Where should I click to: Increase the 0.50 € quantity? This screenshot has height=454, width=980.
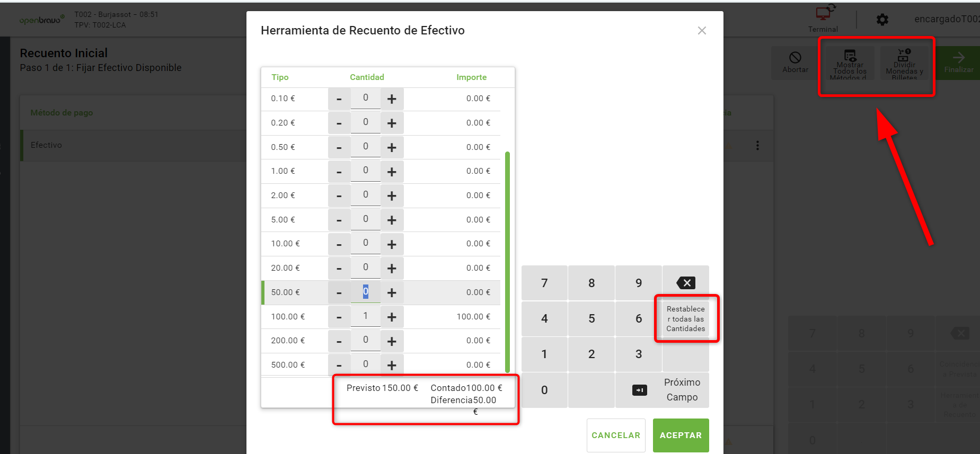tap(392, 148)
